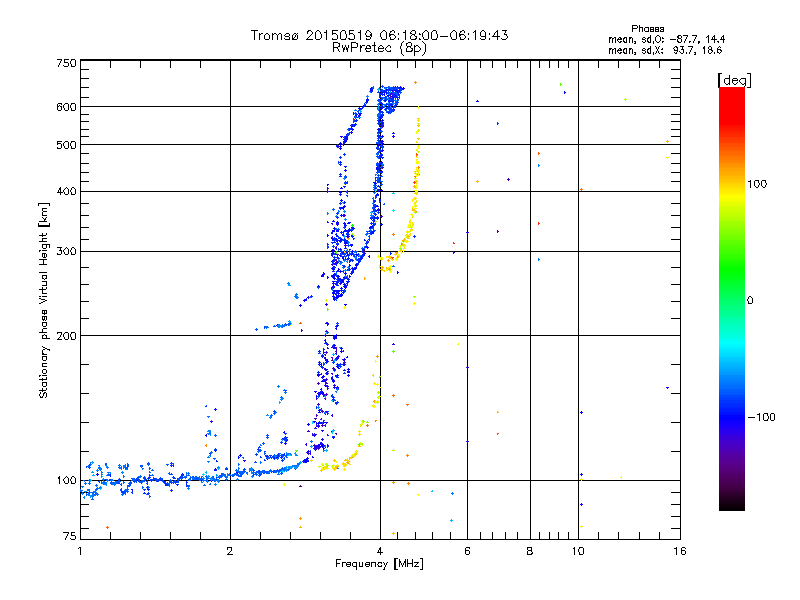Screen dimensions: 800x600
Task: Click the 'RwPretec (8p)' subtitle
Action: click(x=380, y=48)
